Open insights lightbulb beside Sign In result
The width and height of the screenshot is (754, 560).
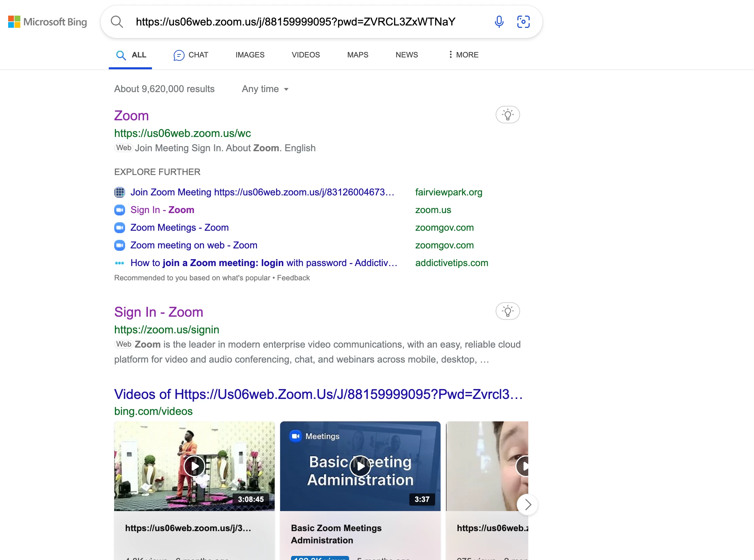[x=508, y=311]
